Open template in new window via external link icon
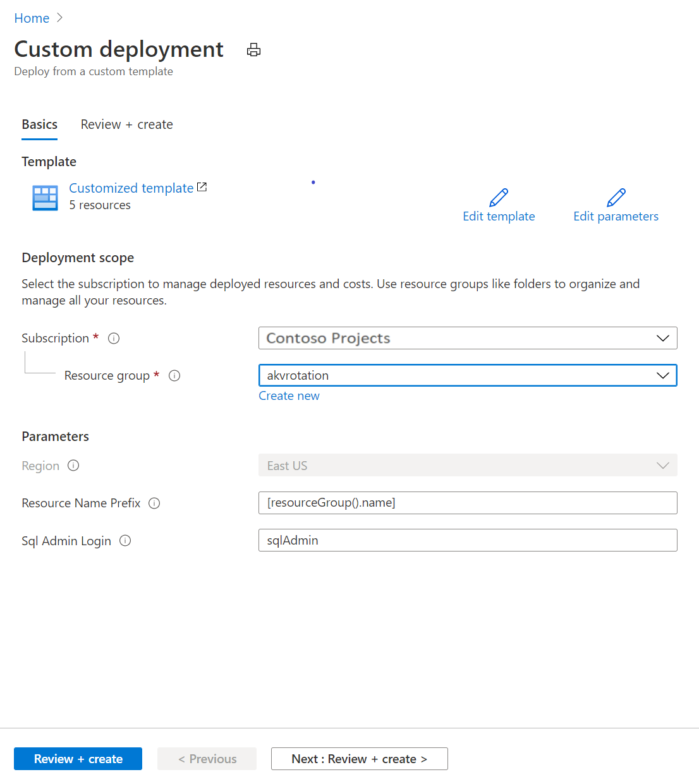699x784 pixels. [202, 186]
